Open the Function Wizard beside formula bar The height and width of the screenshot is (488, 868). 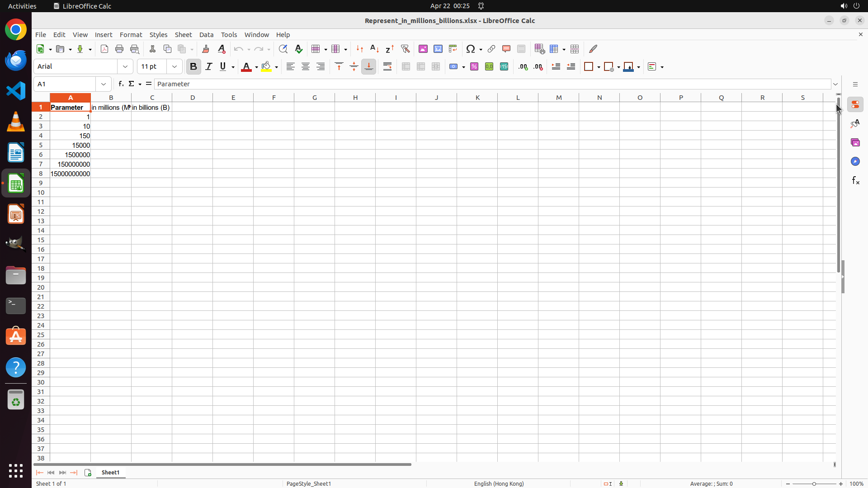[x=121, y=84]
